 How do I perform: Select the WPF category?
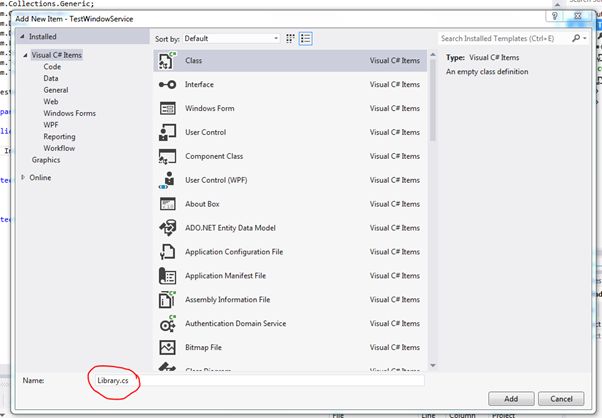tap(51, 125)
